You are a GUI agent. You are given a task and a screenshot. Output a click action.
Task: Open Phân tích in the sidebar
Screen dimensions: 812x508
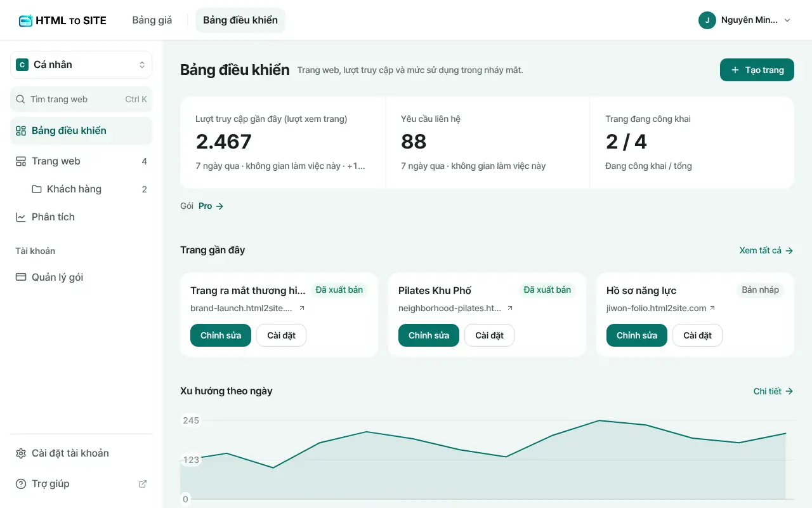click(x=81, y=217)
